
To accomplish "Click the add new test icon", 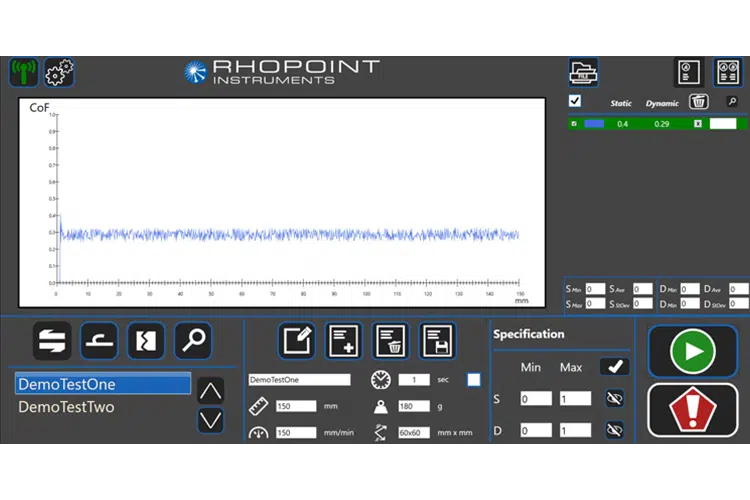I will [343, 341].
